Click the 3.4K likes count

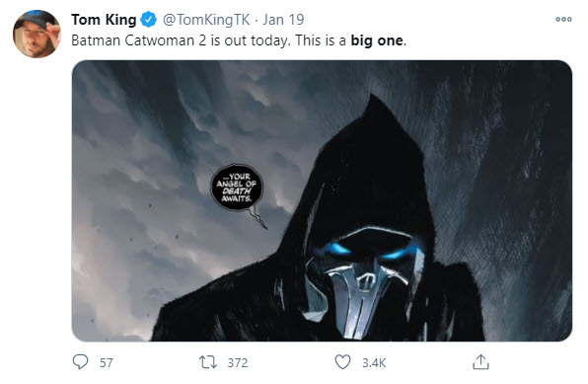374,362
